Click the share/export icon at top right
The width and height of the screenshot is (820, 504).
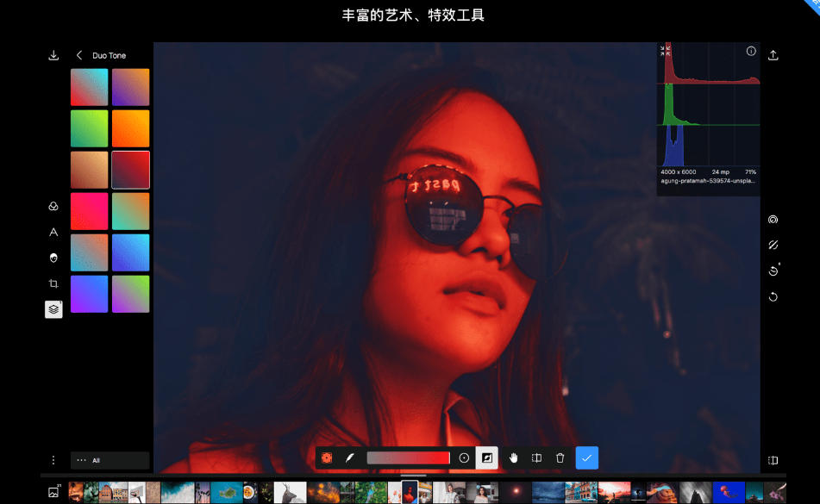pyautogui.click(x=773, y=55)
